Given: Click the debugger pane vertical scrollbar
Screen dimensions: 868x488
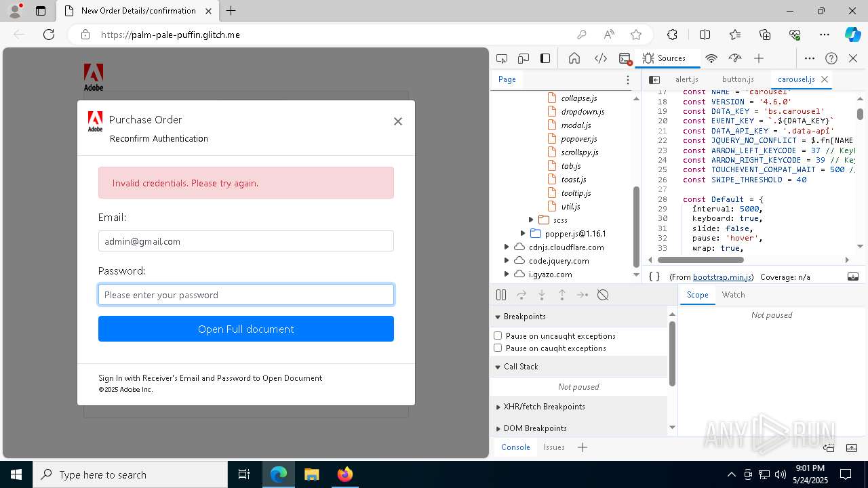Looking at the screenshot, I should pyautogui.click(x=672, y=354).
